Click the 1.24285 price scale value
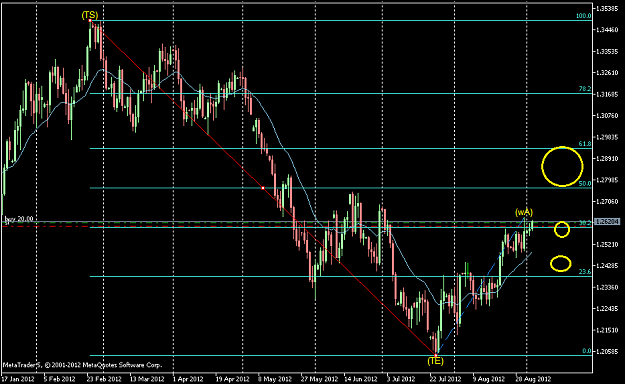 pos(607,266)
